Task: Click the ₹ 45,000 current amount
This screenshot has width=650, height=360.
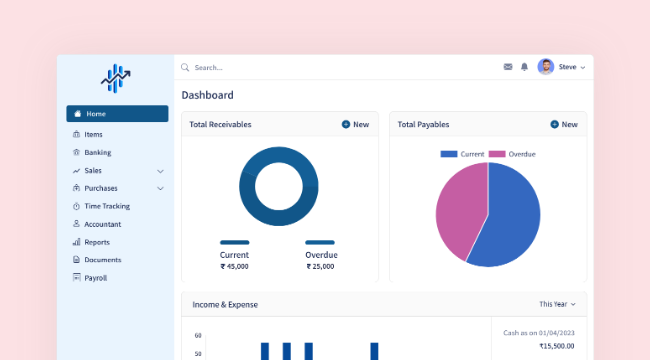Action: click(234, 266)
